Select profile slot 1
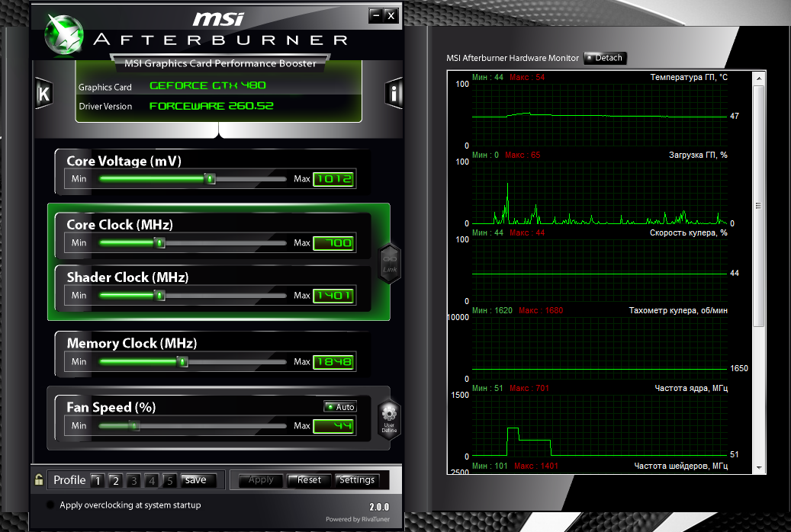 (x=98, y=481)
